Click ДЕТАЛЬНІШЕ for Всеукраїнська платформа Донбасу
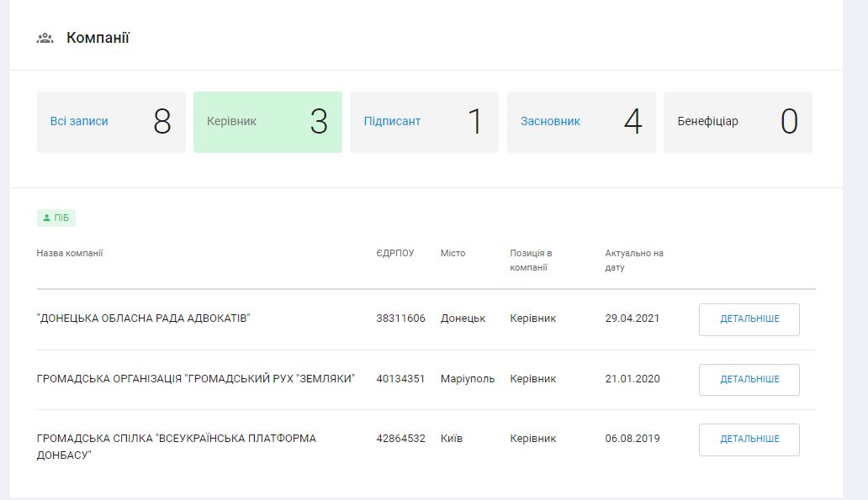 tap(749, 439)
